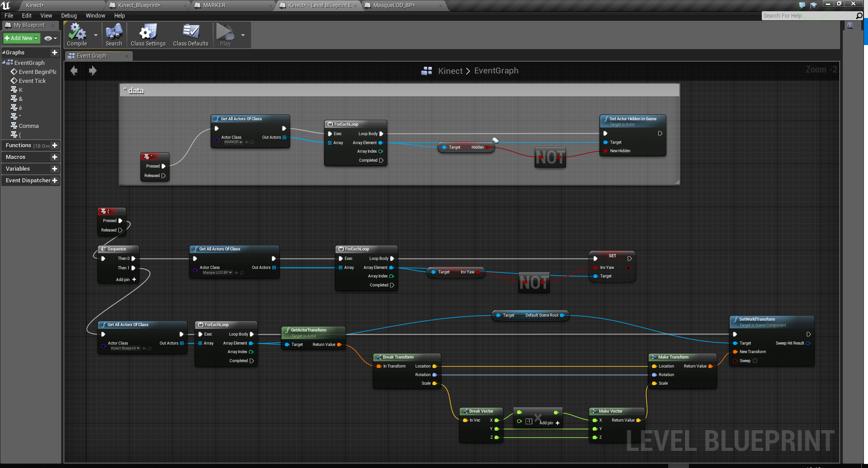868x468 pixels.
Task: Open Kinect Blueprint actor class dropdown
Action: [125, 348]
